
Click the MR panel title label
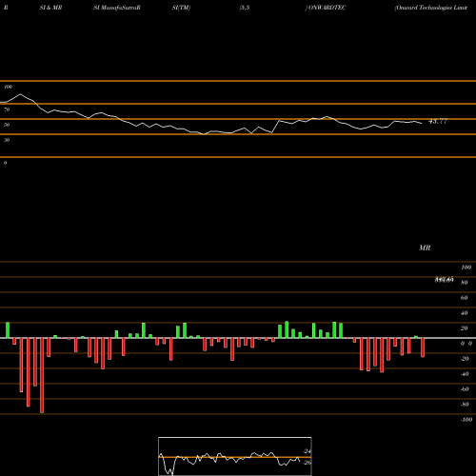tap(425, 248)
